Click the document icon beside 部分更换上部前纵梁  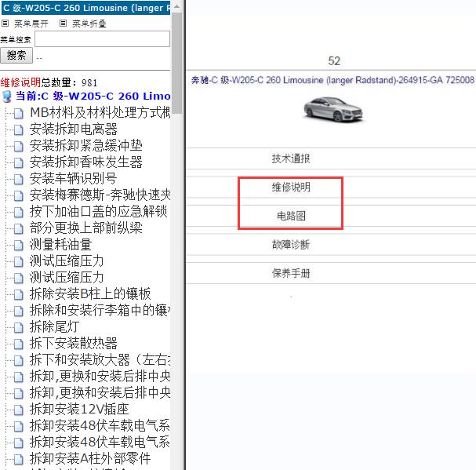tap(19, 228)
